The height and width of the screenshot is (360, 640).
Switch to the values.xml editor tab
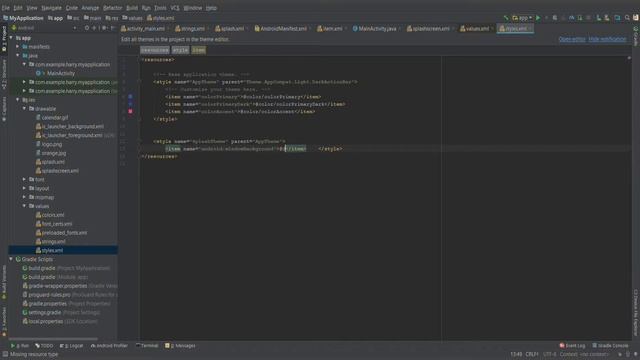click(x=476, y=29)
